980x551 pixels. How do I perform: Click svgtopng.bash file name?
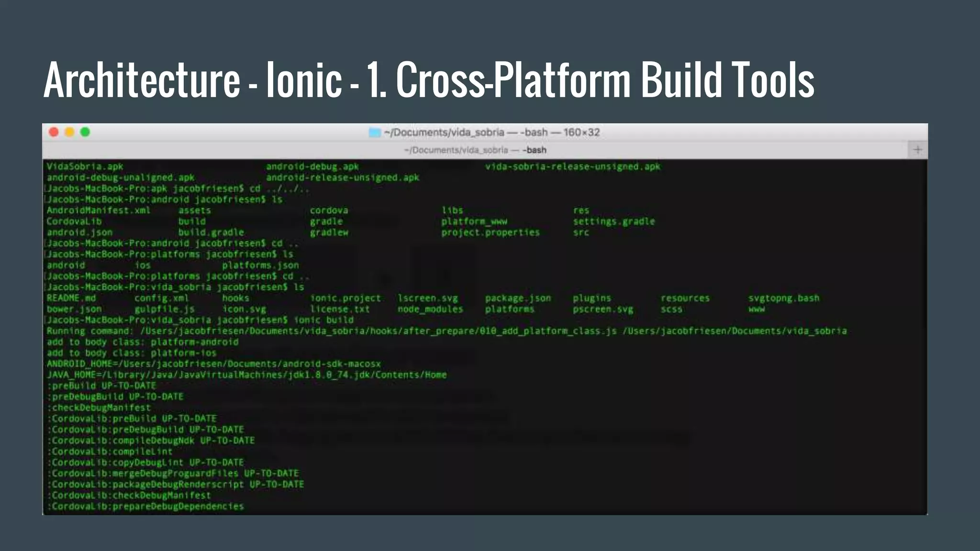pos(784,298)
